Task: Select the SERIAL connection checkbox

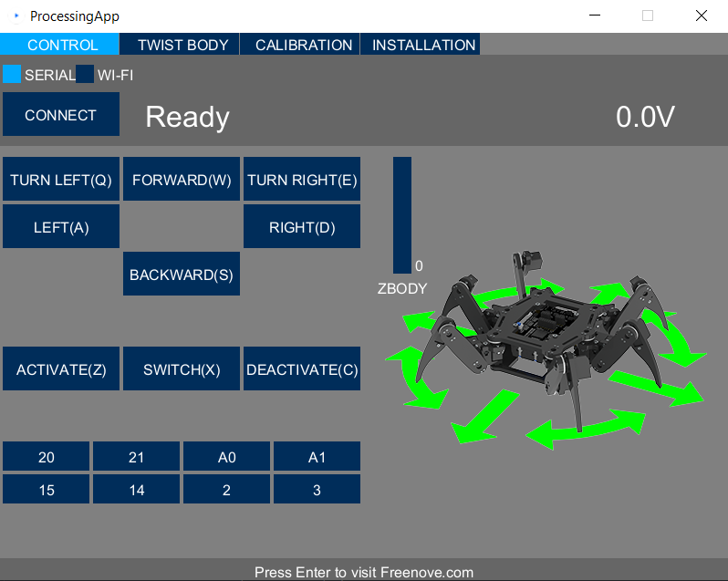Action: tap(12, 74)
